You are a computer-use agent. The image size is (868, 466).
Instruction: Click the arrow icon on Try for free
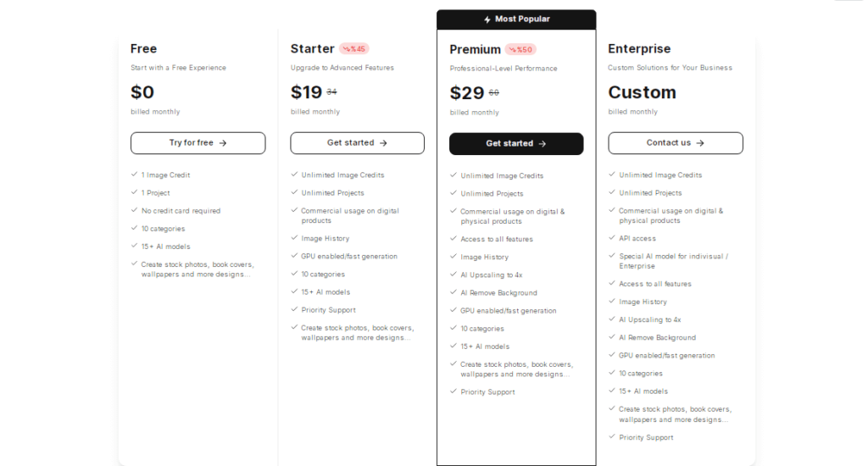pos(223,143)
